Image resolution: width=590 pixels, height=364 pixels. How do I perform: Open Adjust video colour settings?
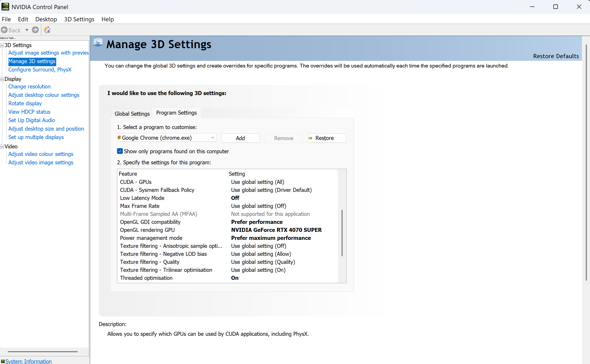tap(41, 154)
